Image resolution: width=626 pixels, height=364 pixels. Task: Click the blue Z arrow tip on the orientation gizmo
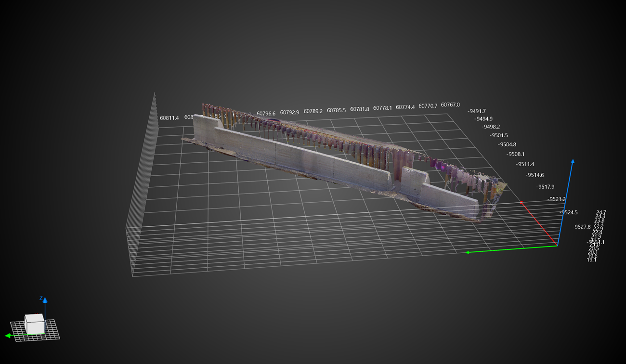pyautogui.click(x=45, y=300)
